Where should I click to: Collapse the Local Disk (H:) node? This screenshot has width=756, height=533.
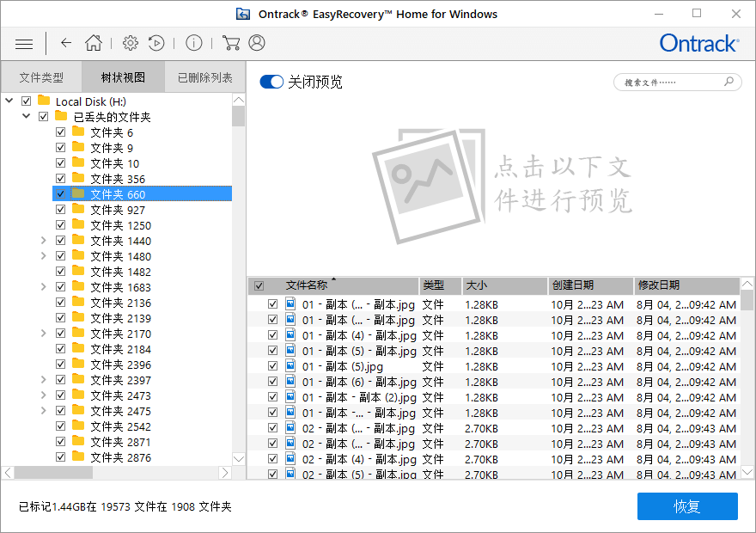pos(9,101)
